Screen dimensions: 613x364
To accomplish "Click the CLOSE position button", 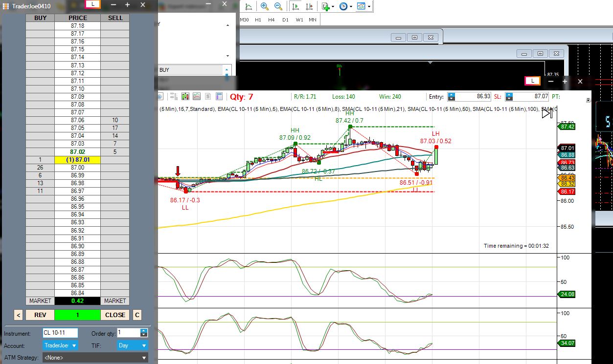I will [115, 315].
